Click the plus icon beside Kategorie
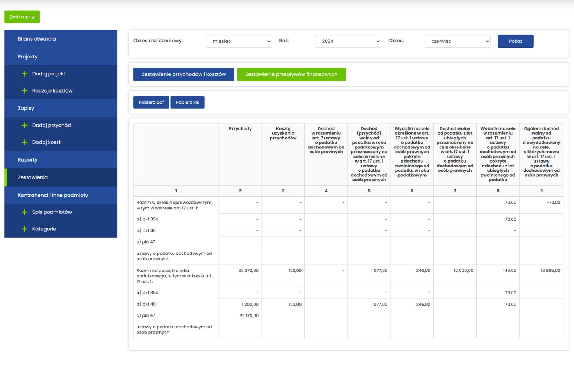This screenshot has height=392, width=574. click(24, 229)
